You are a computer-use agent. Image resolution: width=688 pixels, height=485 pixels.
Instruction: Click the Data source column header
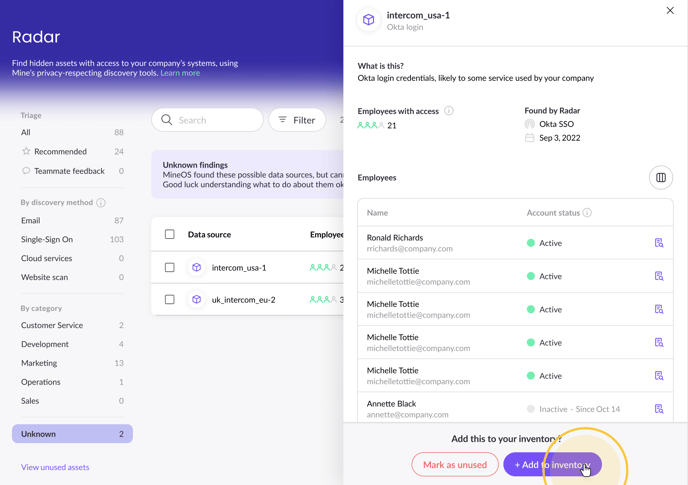click(209, 234)
